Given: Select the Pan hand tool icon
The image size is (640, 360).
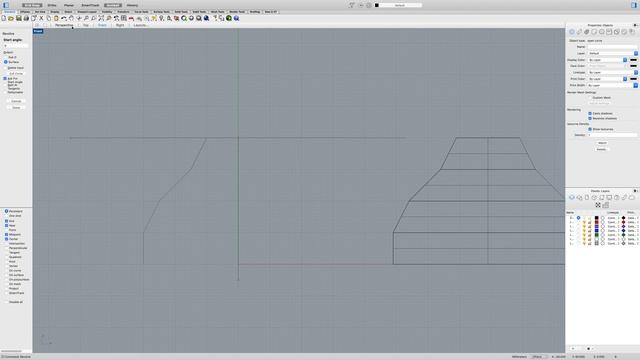Looking at the screenshot, I should click(x=71, y=18).
